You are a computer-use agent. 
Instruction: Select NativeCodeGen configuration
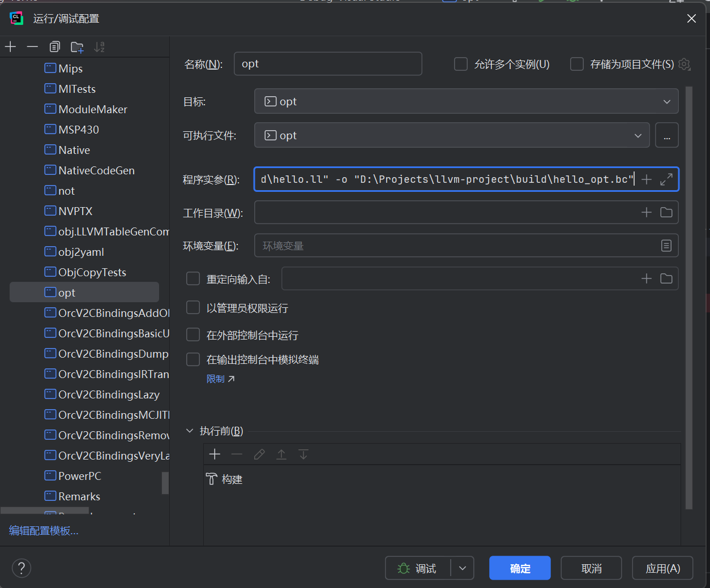tap(89, 170)
